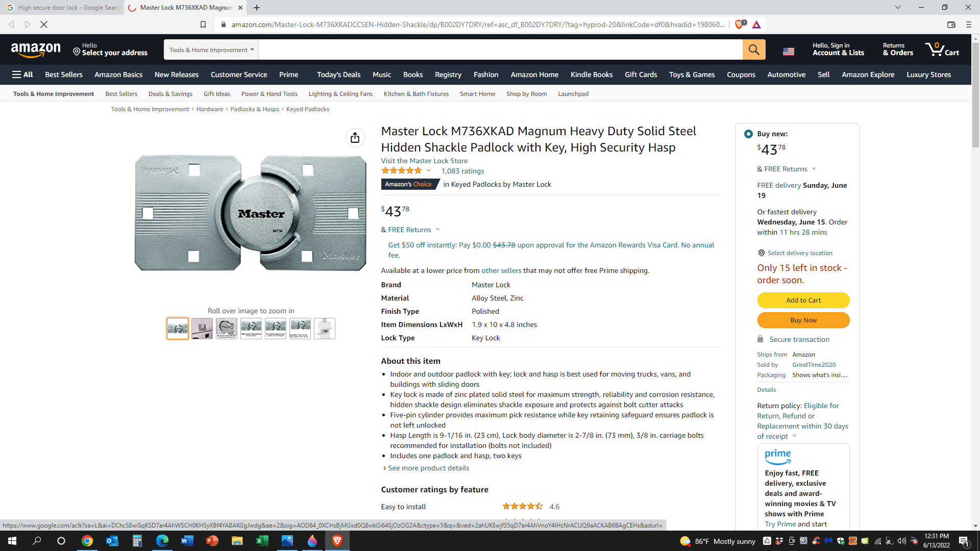Screen dimensions: 980x551
Task: Select the second product image thumbnail
Action: [202, 329]
